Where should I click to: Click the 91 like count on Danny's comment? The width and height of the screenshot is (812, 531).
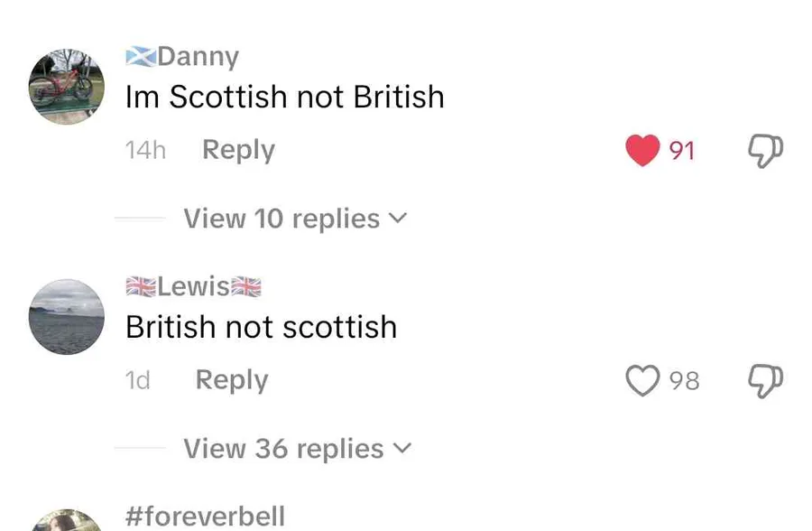(x=682, y=151)
